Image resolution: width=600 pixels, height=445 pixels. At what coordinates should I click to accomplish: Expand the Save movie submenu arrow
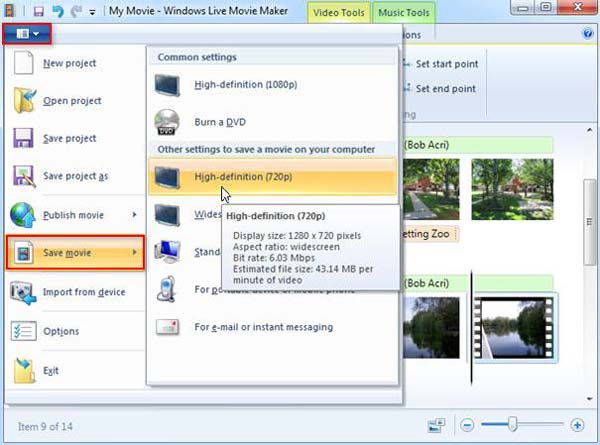[x=134, y=252]
